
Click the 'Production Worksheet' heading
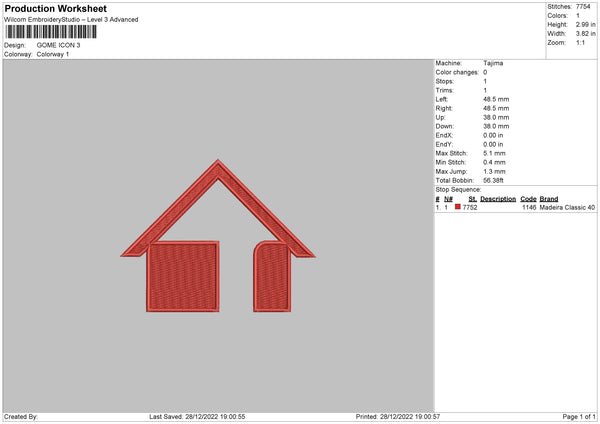tap(55, 8)
